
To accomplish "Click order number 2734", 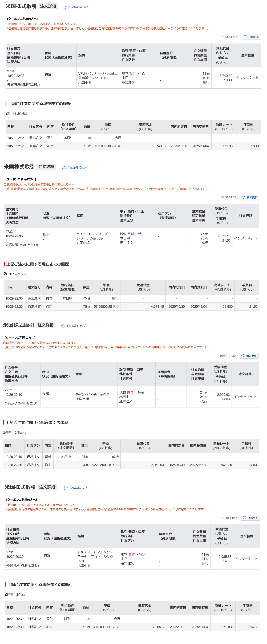I will point(11,72).
